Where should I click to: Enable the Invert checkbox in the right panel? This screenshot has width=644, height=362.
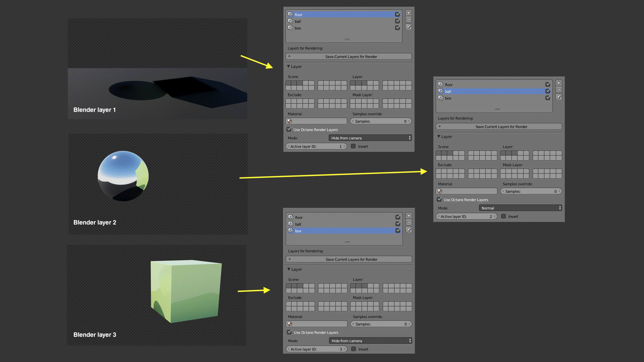(x=503, y=217)
